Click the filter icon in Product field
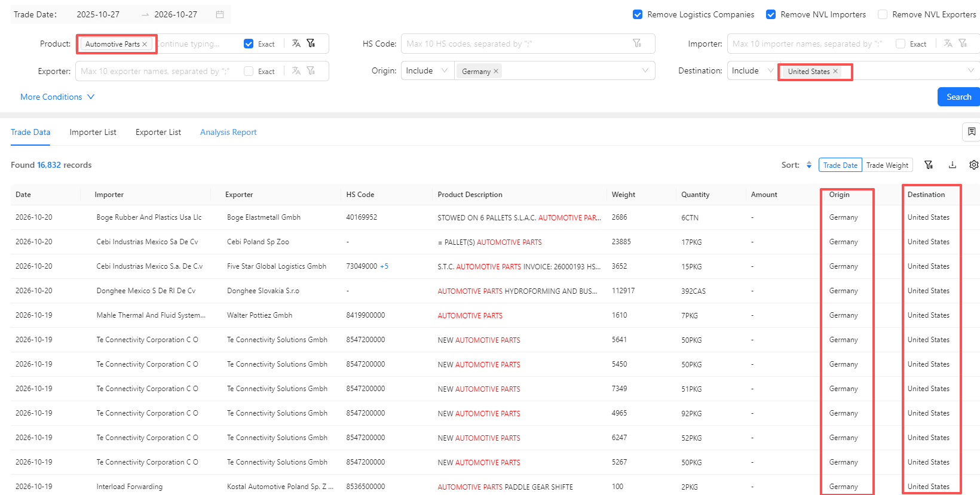This screenshot has width=980, height=495. point(311,44)
